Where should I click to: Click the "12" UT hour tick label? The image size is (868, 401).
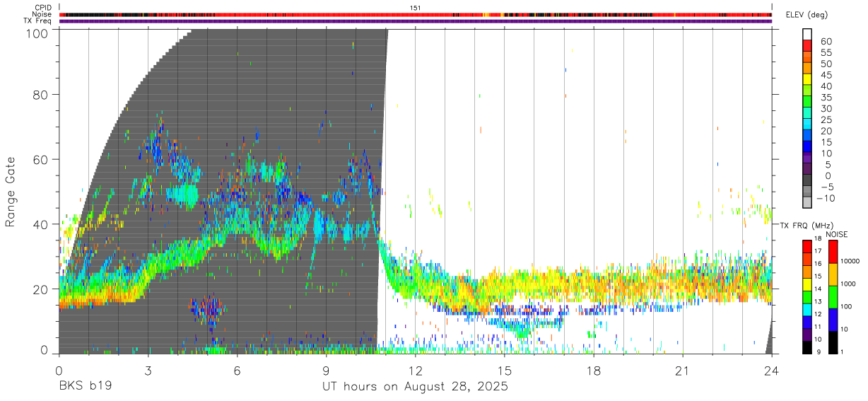(x=415, y=370)
